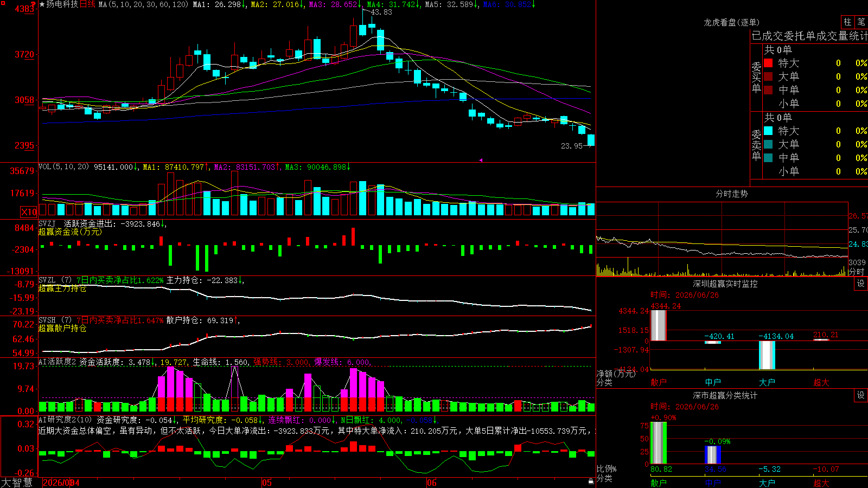
Task: Click the -4134.04 大户 bar in real-time monitor
Action: 767,355
